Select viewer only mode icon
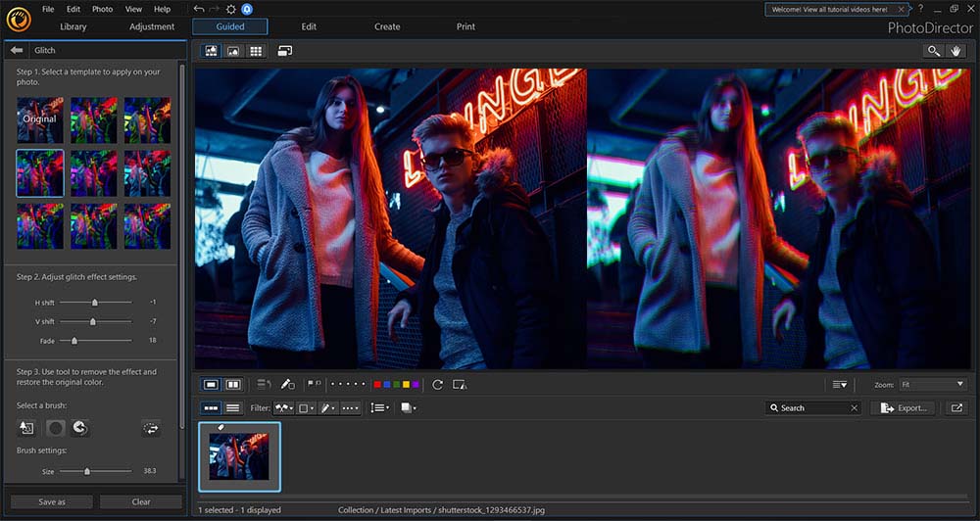This screenshot has height=521, width=980. (x=233, y=51)
